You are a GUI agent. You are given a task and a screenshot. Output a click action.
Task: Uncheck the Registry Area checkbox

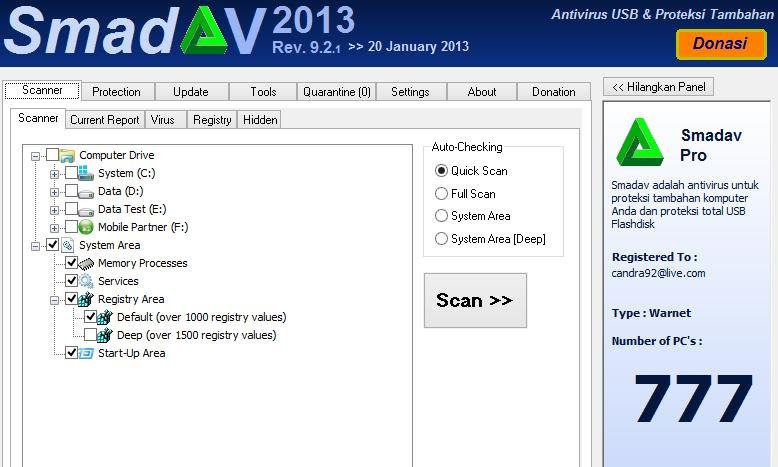coord(71,298)
